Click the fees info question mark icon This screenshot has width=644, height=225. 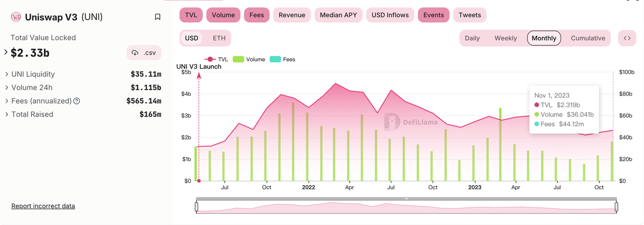click(77, 101)
